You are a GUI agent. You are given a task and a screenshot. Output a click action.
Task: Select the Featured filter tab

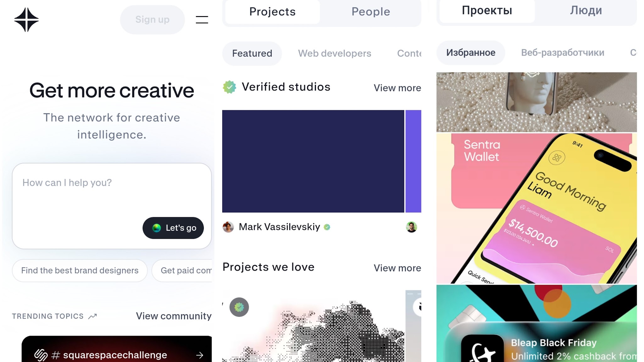[252, 53]
